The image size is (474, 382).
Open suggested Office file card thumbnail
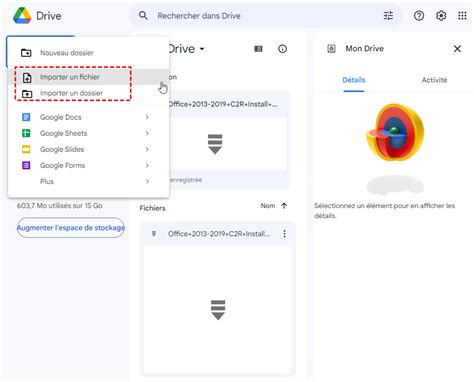pyautogui.click(x=228, y=144)
